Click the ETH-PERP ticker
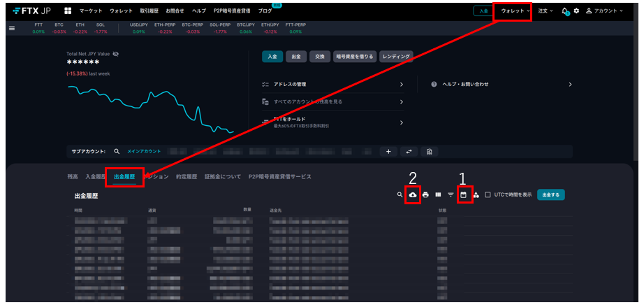This screenshot has height=305, width=644. tap(165, 28)
